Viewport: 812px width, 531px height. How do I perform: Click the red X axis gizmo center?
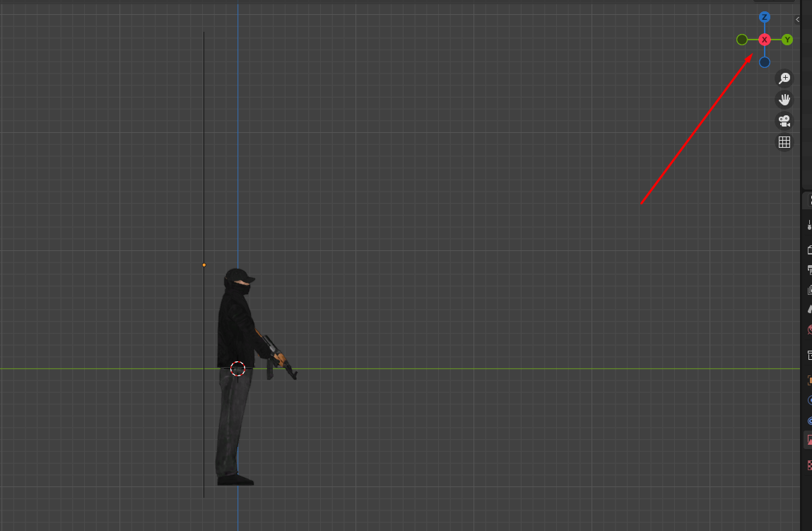(x=764, y=40)
